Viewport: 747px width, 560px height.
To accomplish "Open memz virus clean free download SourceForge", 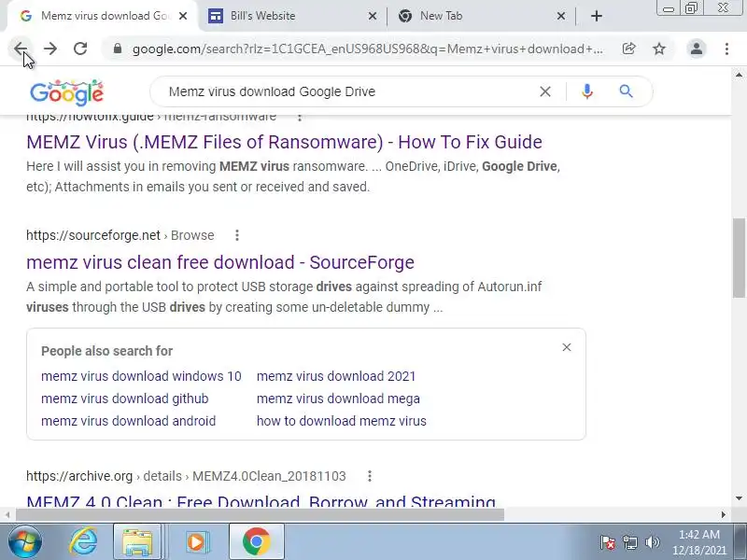I will [x=220, y=262].
